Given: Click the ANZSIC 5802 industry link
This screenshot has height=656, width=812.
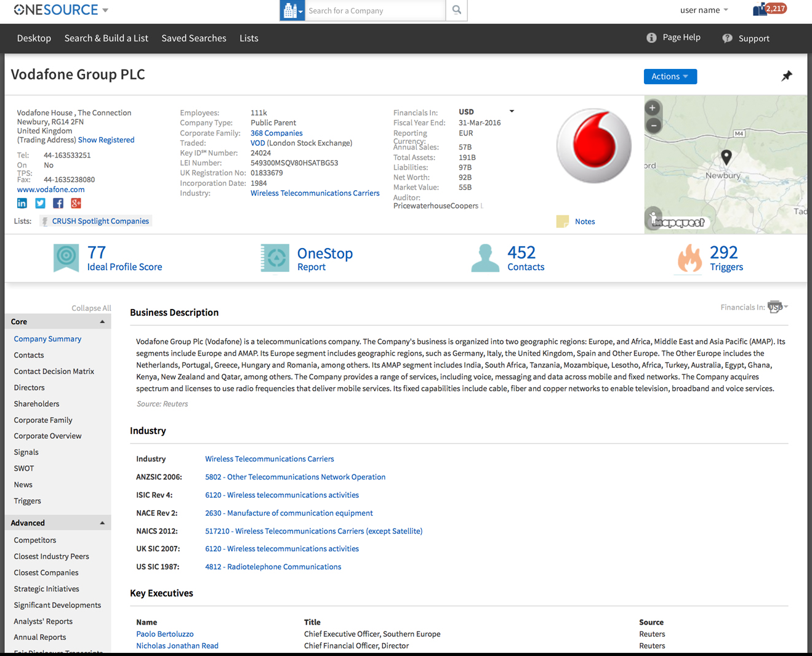Looking at the screenshot, I should point(295,477).
